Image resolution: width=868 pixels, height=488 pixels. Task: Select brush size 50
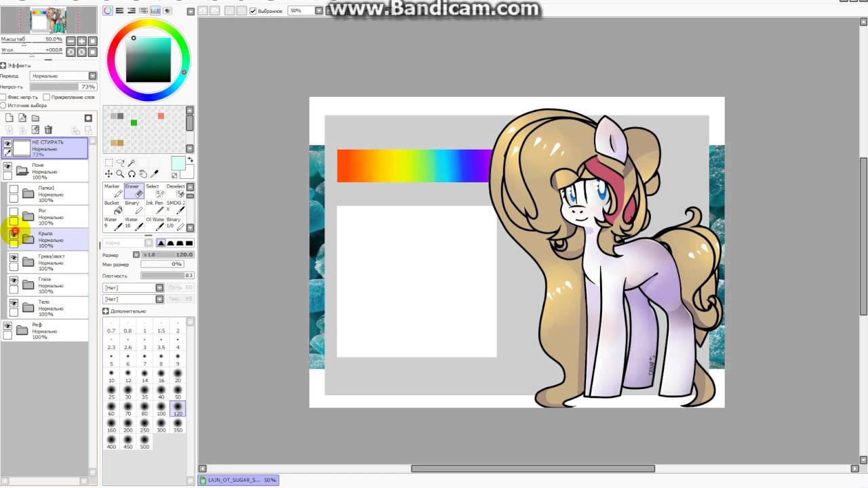pyautogui.click(x=178, y=392)
